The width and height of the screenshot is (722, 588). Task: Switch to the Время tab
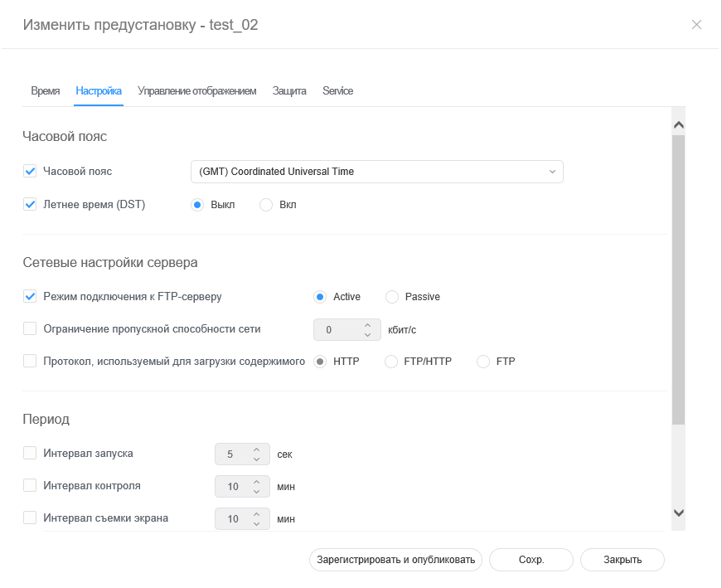45,91
